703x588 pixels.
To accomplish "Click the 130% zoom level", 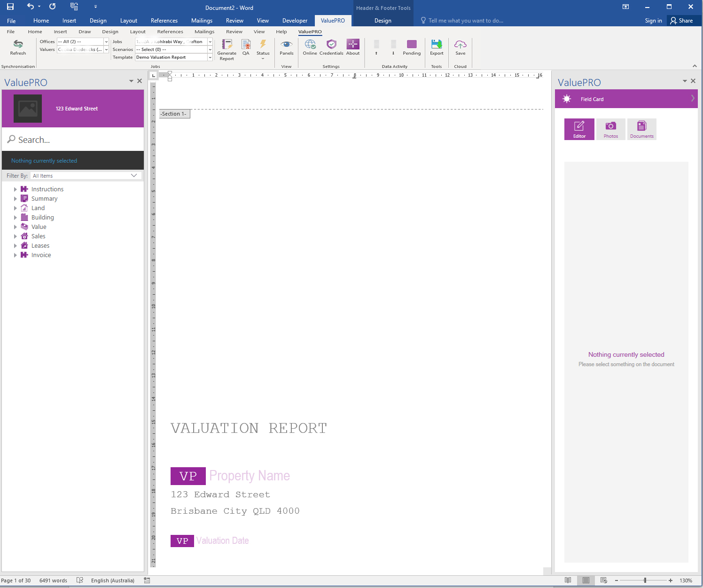I will point(686,580).
